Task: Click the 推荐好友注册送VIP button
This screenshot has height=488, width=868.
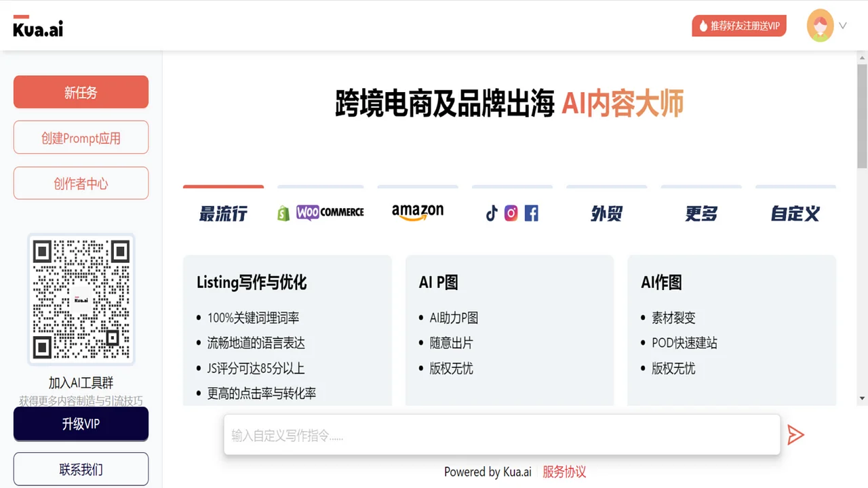Action: pos(739,26)
